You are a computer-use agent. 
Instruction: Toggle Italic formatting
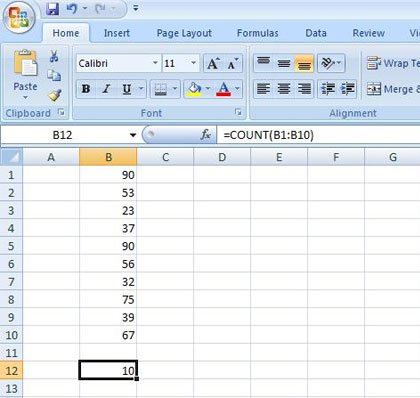tap(106, 89)
